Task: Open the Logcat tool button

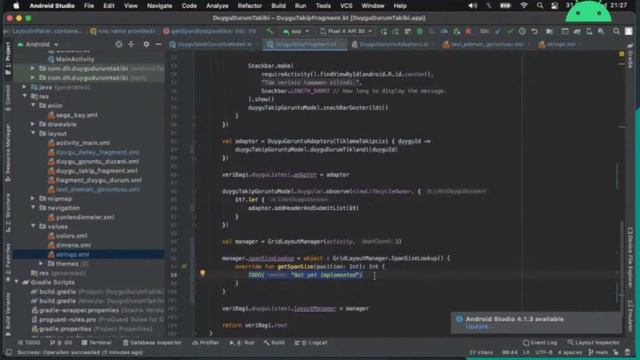Action: 311,342
